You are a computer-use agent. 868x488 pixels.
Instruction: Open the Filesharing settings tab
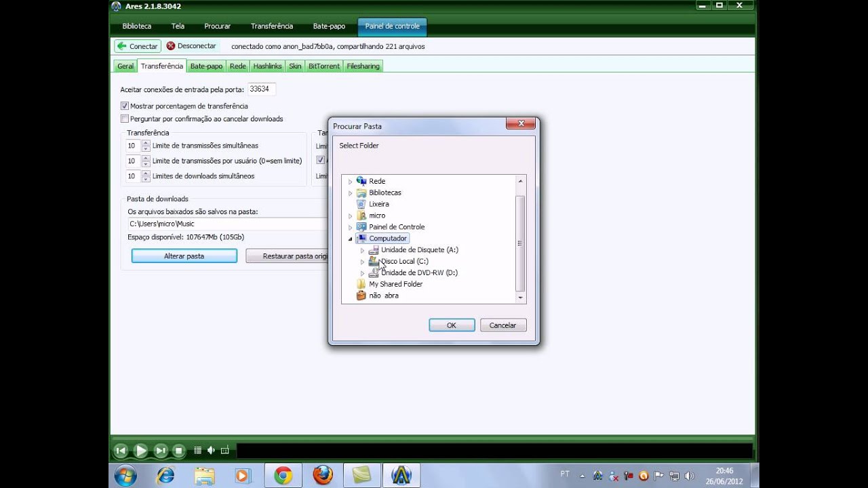pos(363,66)
